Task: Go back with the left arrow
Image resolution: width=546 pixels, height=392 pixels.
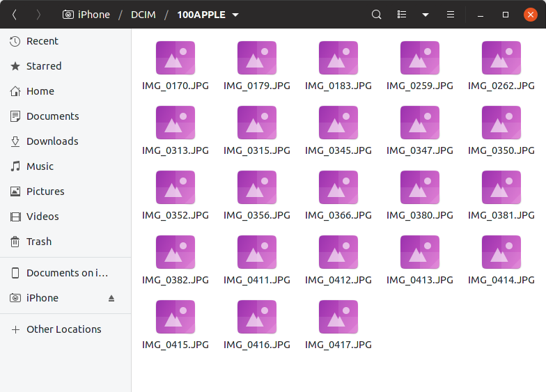Action: (x=15, y=15)
